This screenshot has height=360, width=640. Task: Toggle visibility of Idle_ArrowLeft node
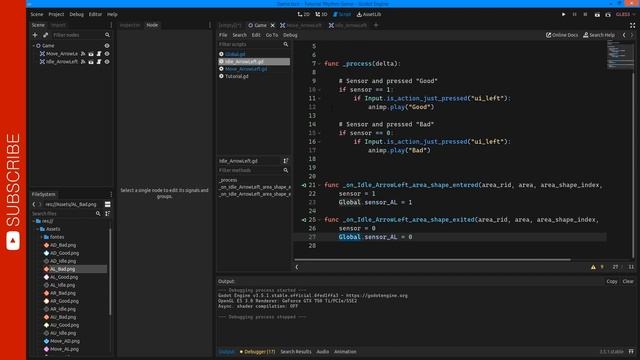[107, 62]
